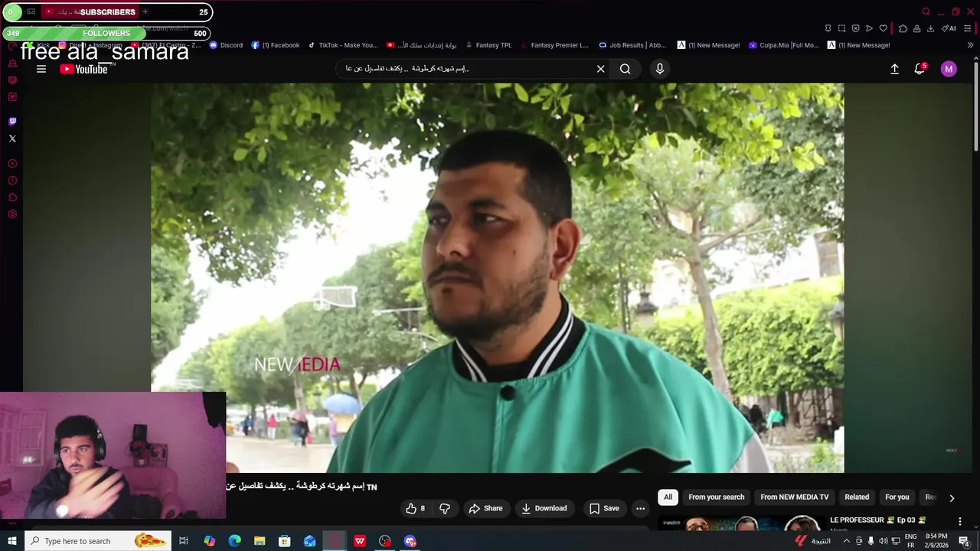Open options for LE PROFESSEUR Ep 03 video

pos(960,522)
